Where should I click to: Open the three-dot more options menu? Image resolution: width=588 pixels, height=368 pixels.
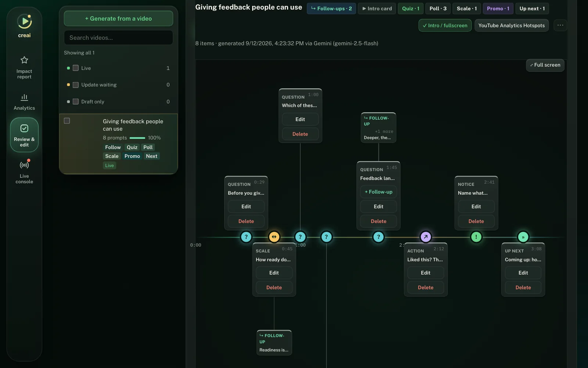point(560,25)
